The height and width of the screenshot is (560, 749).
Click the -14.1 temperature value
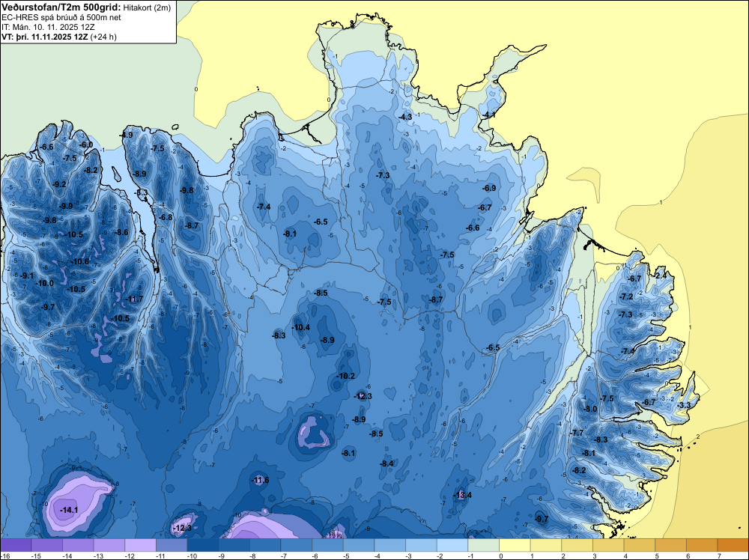69,510
